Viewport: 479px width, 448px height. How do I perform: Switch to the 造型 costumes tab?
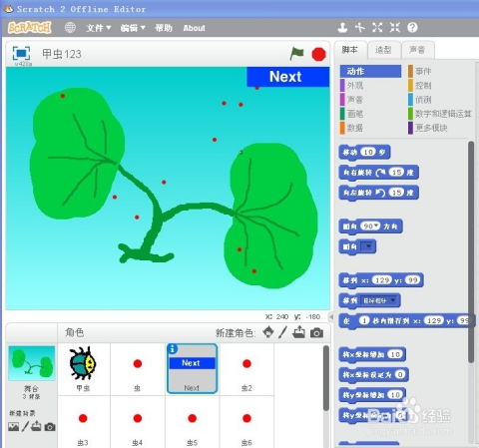(x=383, y=50)
